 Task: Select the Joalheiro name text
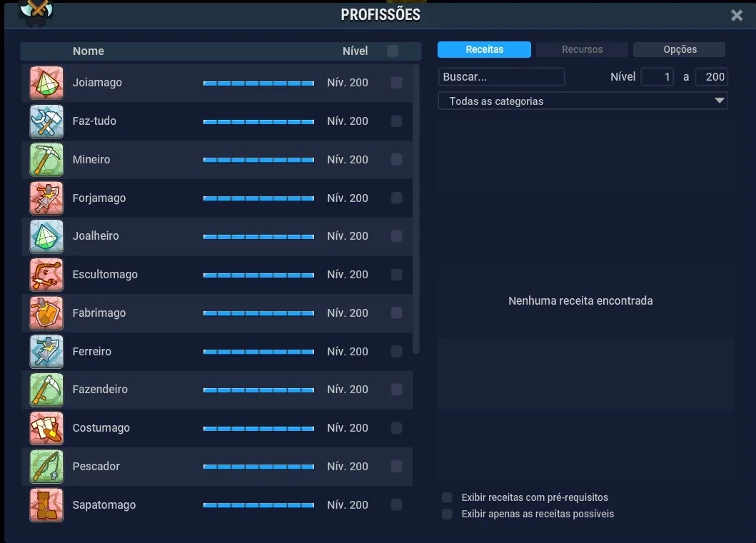tap(96, 236)
